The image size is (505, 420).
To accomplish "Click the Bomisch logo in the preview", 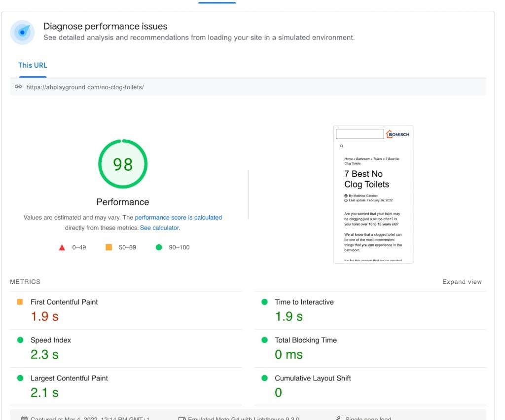I will [x=398, y=134].
